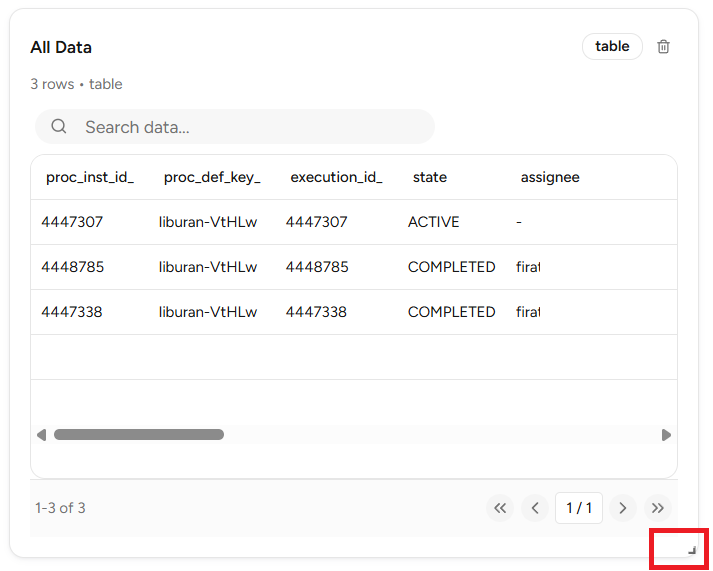Click the dash assignee cell in row 4447307
Screen dimensions: 713x571
point(519,222)
